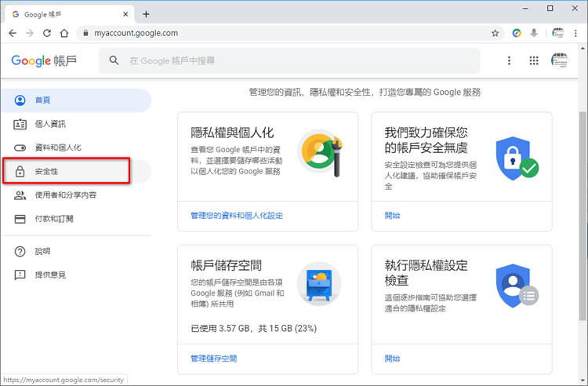Open 個人資訊 in the sidebar
Viewport: 588px width, 386px height.
tap(76, 124)
